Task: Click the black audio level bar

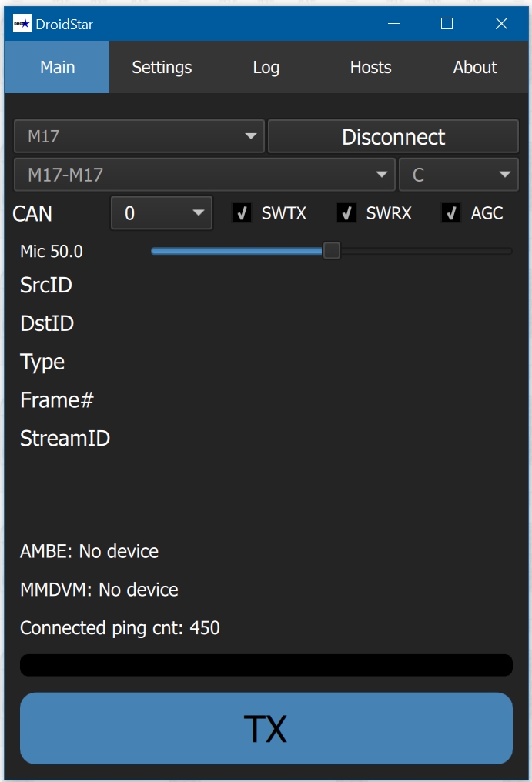Action: coord(266,665)
